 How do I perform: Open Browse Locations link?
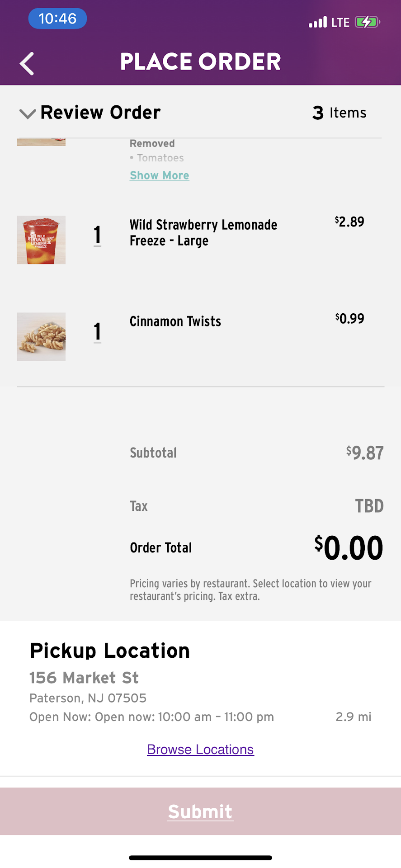click(200, 750)
